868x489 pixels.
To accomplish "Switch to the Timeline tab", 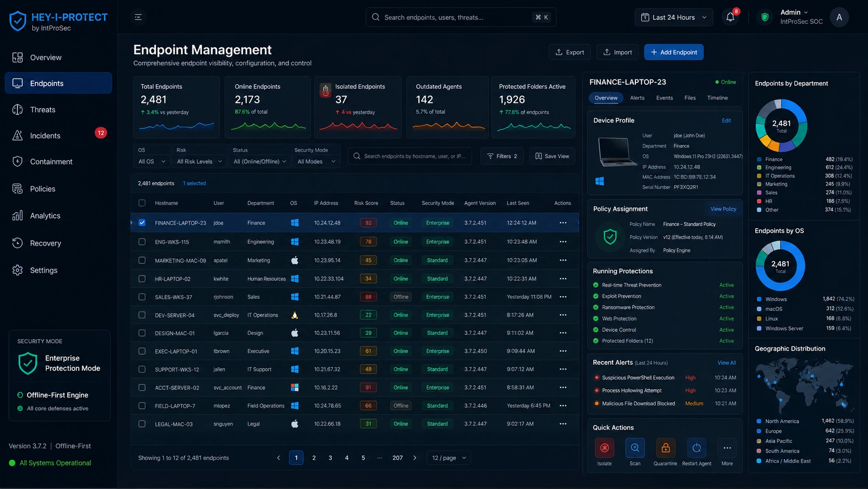I will tap(717, 98).
